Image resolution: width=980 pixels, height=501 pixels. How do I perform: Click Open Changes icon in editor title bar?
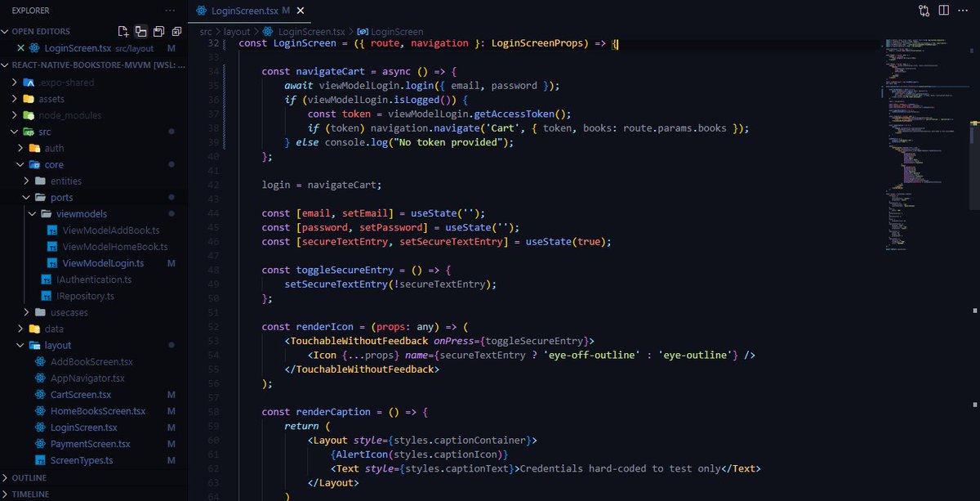click(924, 11)
